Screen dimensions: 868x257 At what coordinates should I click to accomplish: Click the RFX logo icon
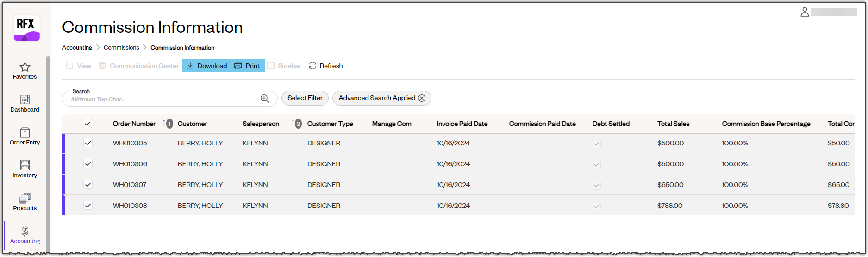pos(27,28)
